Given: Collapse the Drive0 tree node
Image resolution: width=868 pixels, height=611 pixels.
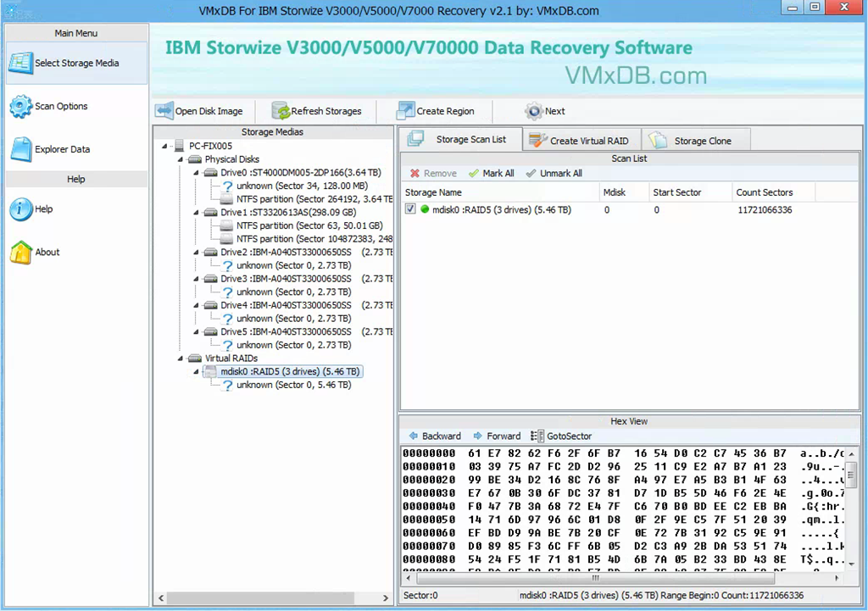Looking at the screenshot, I should (x=197, y=173).
